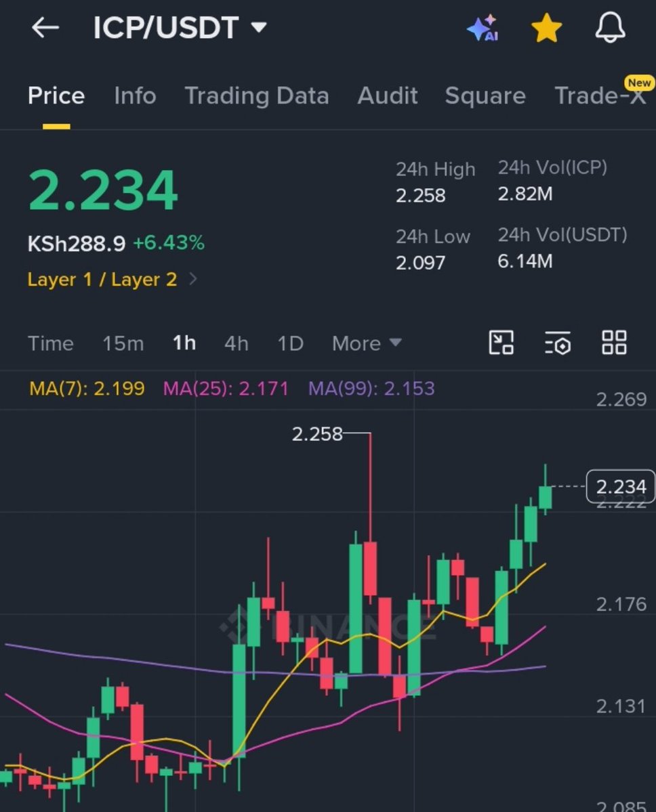
Task: Tap the 24h Vol(ICP) value 2.82M
Action: tap(525, 194)
